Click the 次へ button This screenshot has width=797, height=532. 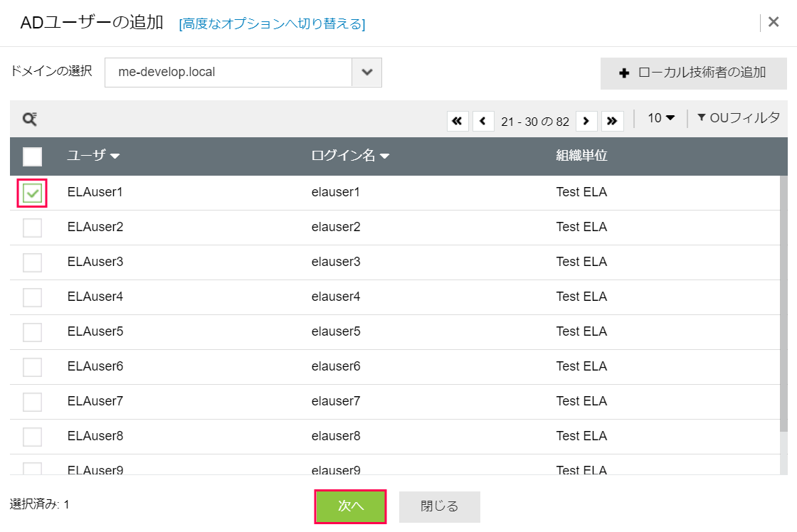[x=350, y=506]
